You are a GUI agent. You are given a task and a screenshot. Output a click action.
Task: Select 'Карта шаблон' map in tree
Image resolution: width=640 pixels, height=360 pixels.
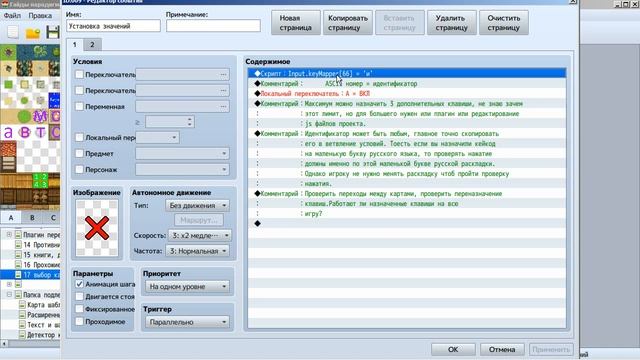click(40, 304)
